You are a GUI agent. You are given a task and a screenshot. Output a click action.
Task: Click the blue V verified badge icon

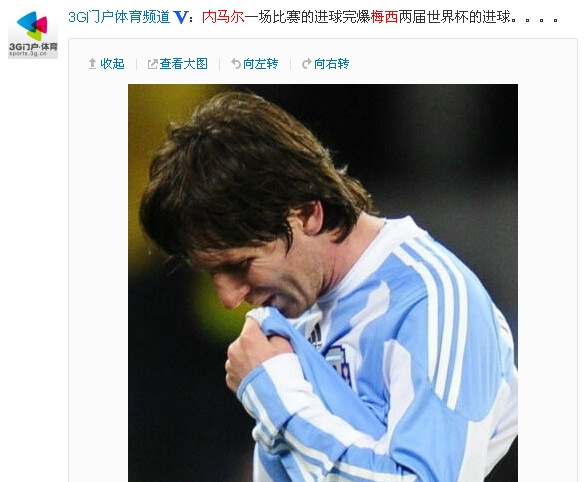click(x=180, y=17)
